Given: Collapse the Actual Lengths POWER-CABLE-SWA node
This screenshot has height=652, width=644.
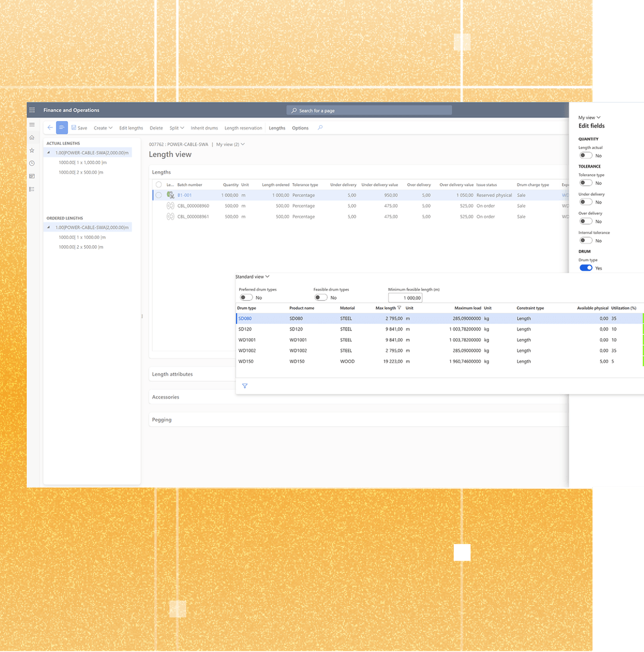Looking at the screenshot, I should pyautogui.click(x=48, y=153).
